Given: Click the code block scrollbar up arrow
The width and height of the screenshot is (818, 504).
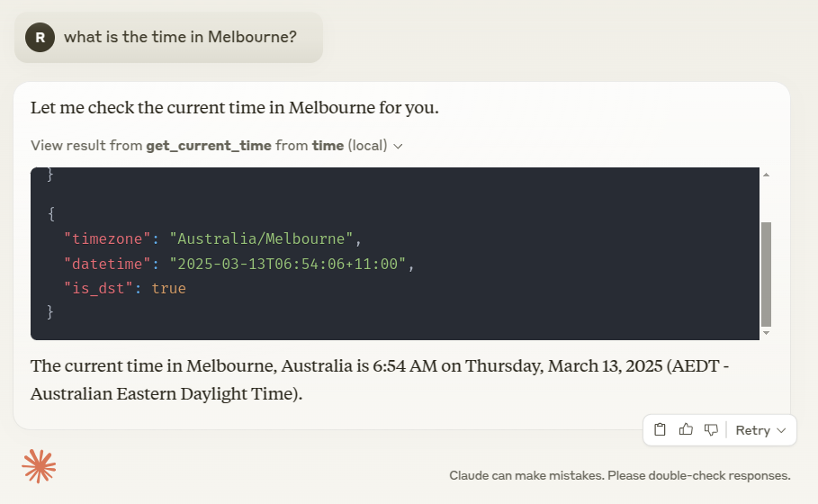Looking at the screenshot, I should coord(766,175).
